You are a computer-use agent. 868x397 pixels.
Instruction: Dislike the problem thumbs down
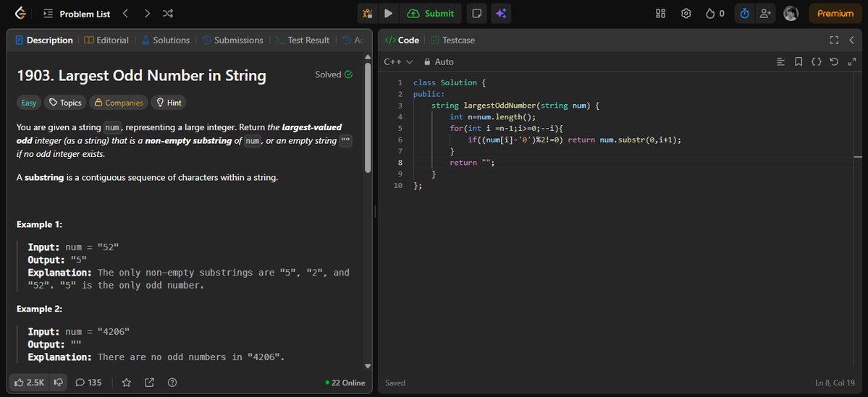click(58, 383)
